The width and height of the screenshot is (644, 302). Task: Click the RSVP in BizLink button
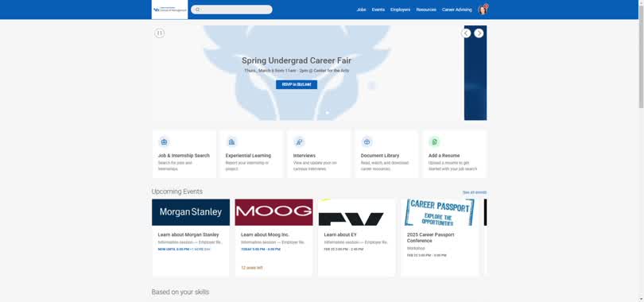[297, 84]
